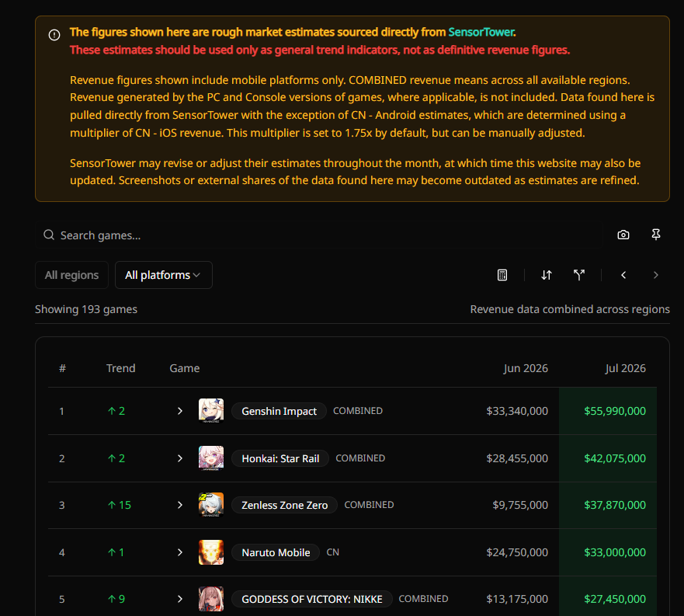Click the Genshin Impact name pill
684x616 pixels.
279,411
